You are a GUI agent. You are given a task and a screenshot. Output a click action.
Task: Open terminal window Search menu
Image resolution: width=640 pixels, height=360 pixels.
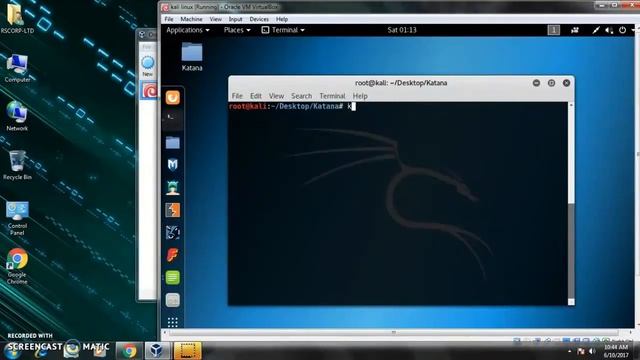tap(301, 96)
